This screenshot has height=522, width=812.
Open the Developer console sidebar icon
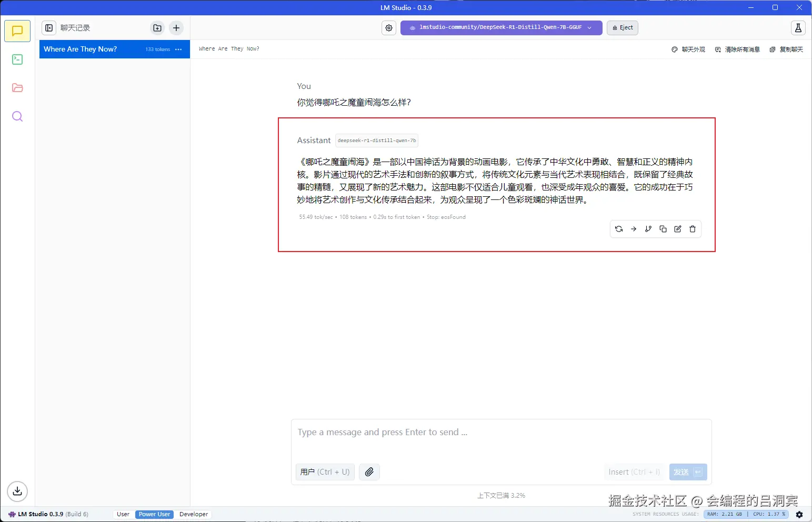point(17,59)
